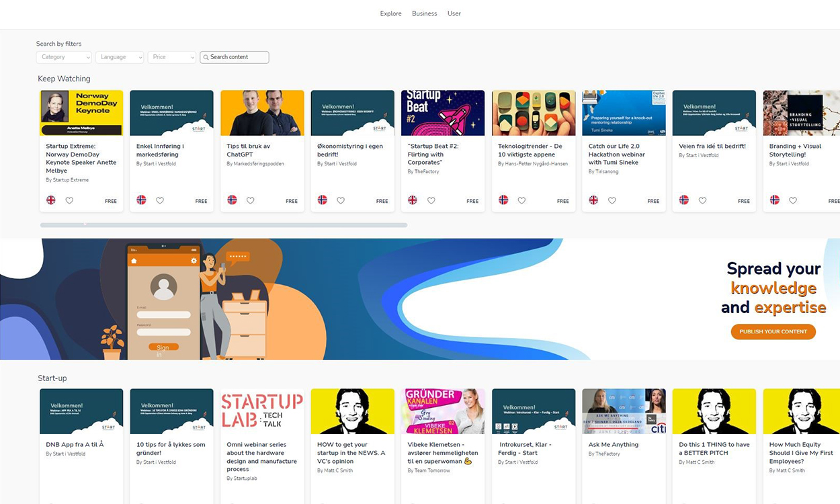
Task: Click the UK flag on Startup Beat #2 card
Action: pos(413,200)
